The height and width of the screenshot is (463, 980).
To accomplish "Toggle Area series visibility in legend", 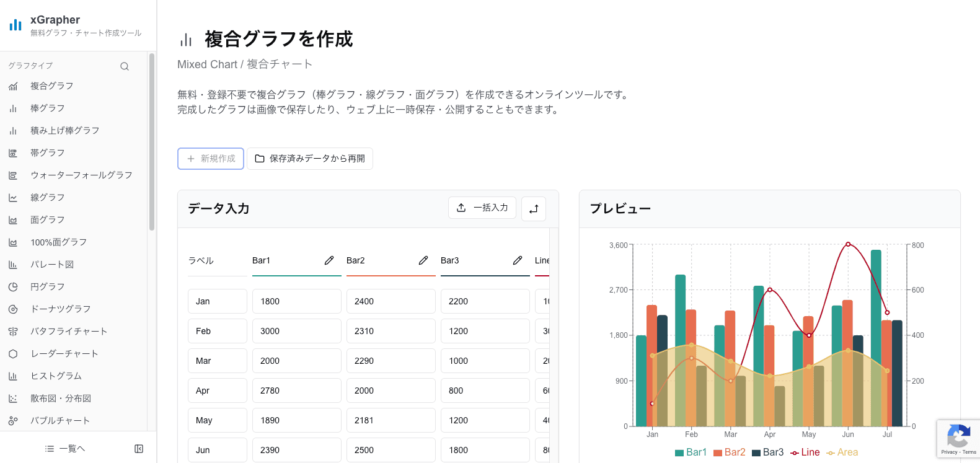I will pyautogui.click(x=842, y=452).
